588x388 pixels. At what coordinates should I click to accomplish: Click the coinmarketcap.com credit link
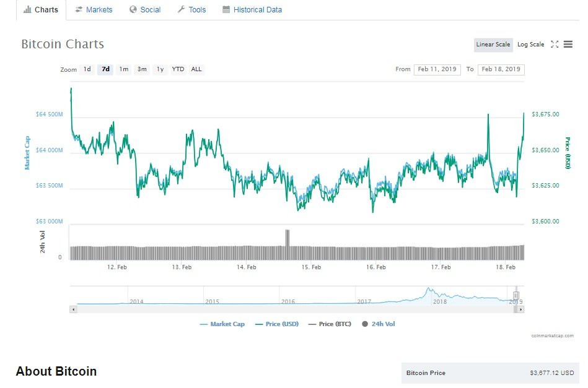552,336
